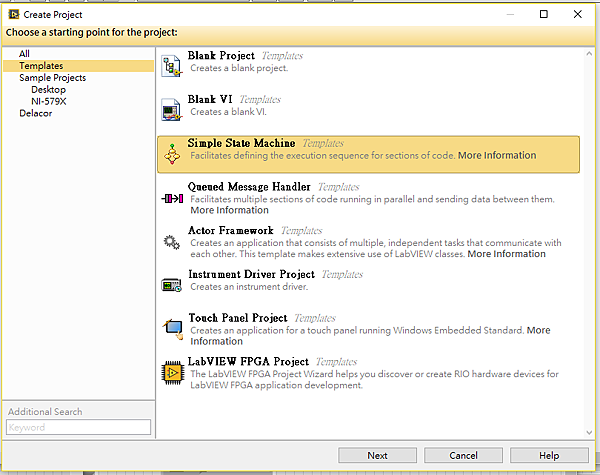Viewport: 600px width, 475px height.
Task: Select the NI-579X subcategory
Action: coord(49,101)
